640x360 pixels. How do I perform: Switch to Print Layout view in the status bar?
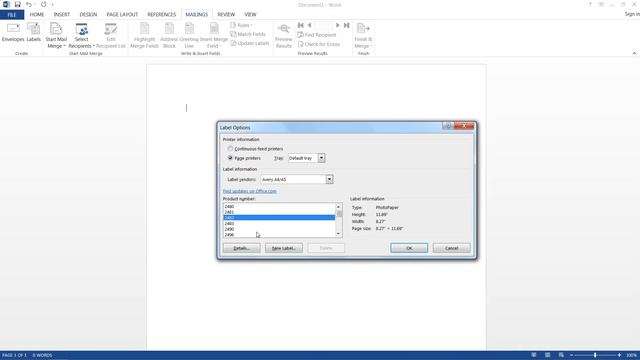pos(548,356)
